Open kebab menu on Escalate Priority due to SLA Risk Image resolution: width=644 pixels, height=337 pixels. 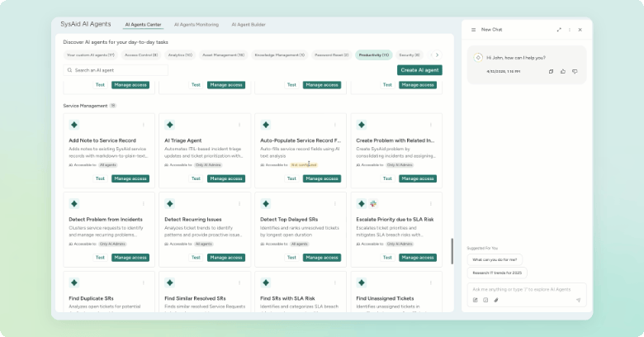430,203
